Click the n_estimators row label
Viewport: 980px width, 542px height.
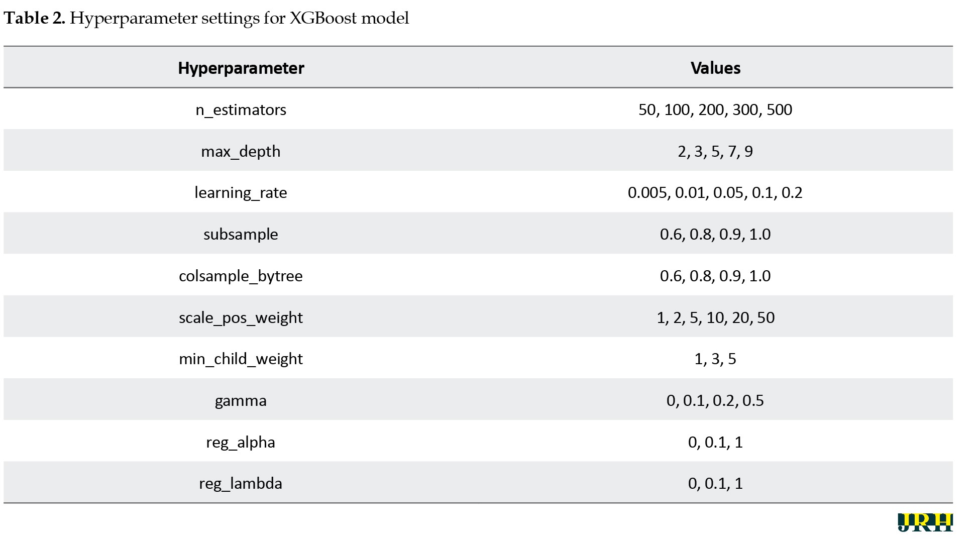coord(241,110)
